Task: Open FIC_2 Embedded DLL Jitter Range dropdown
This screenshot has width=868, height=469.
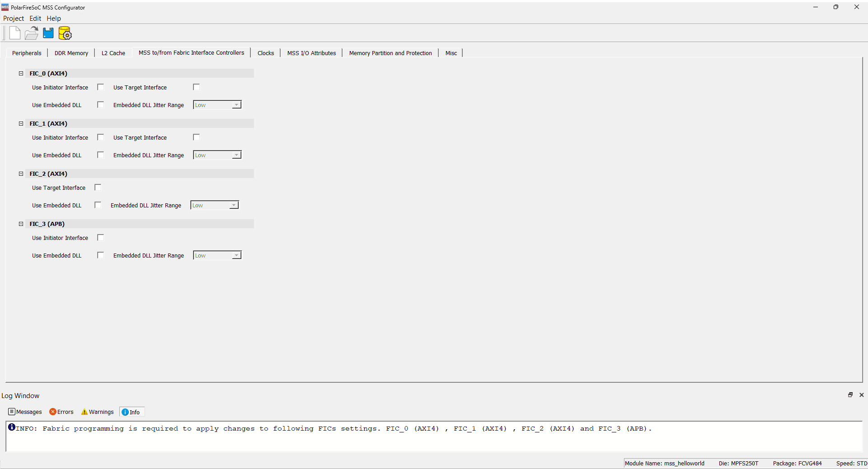Action: click(215, 205)
